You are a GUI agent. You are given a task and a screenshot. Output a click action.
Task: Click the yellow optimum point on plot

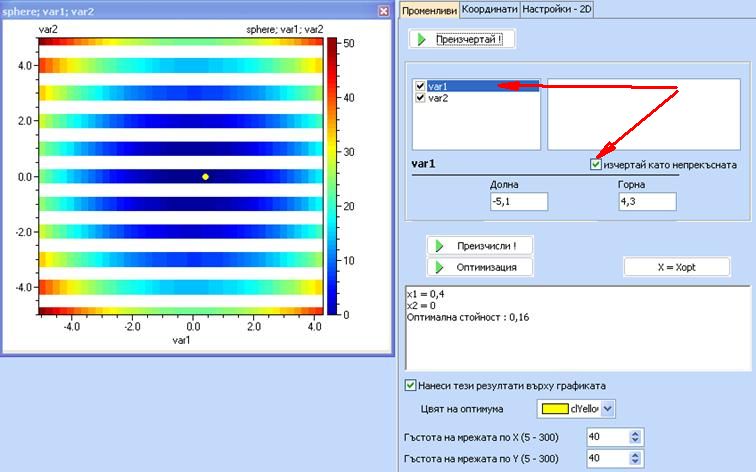tap(205, 176)
